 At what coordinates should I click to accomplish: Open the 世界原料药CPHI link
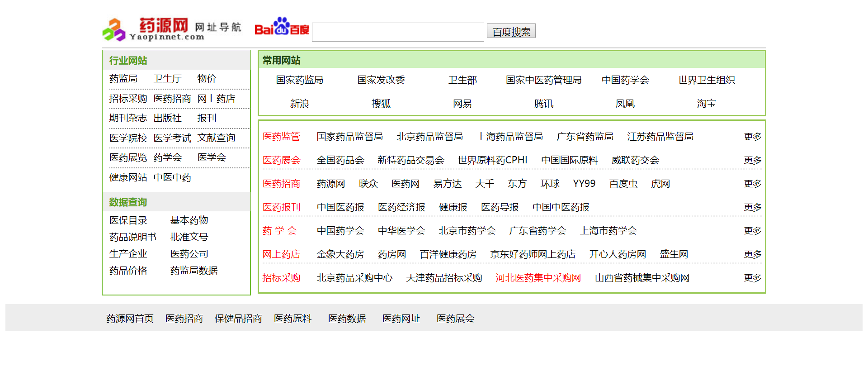[x=493, y=160]
